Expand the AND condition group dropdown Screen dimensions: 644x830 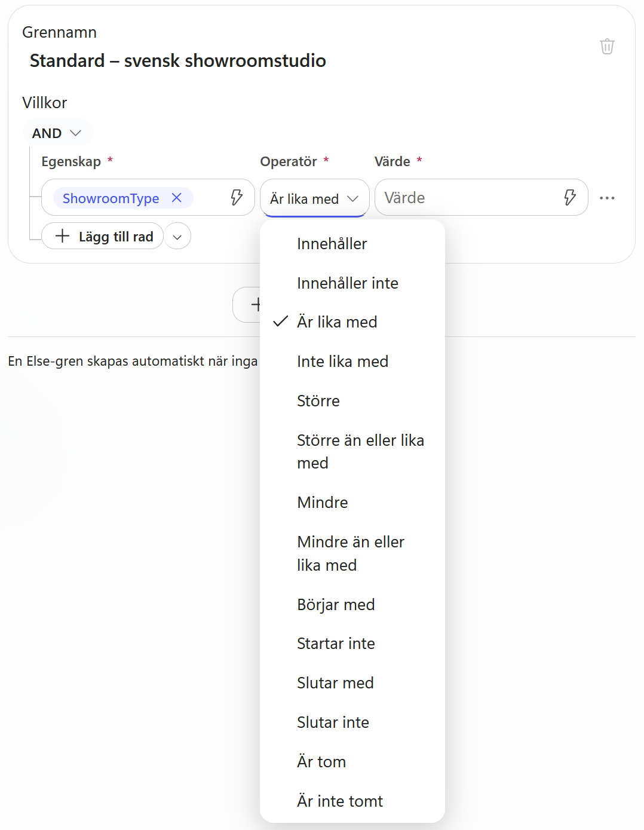pos(57,133)
